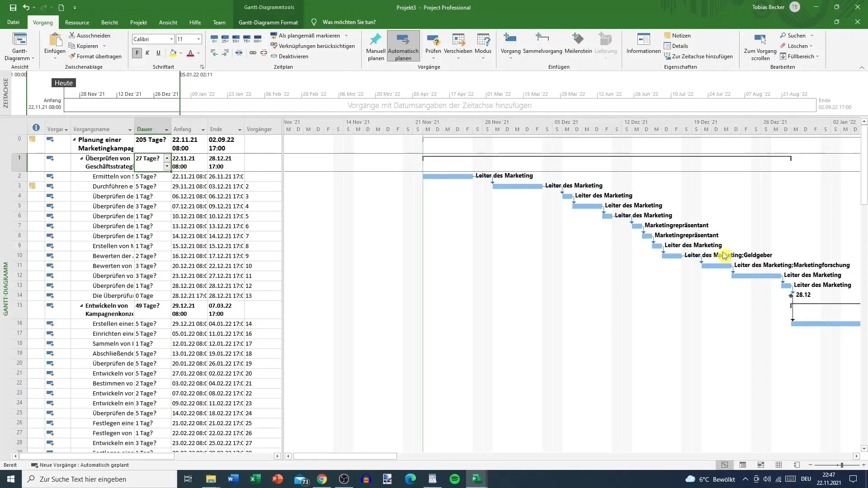
Task: Toggle bold (F) formatting
Action: (x=137, y=53)
